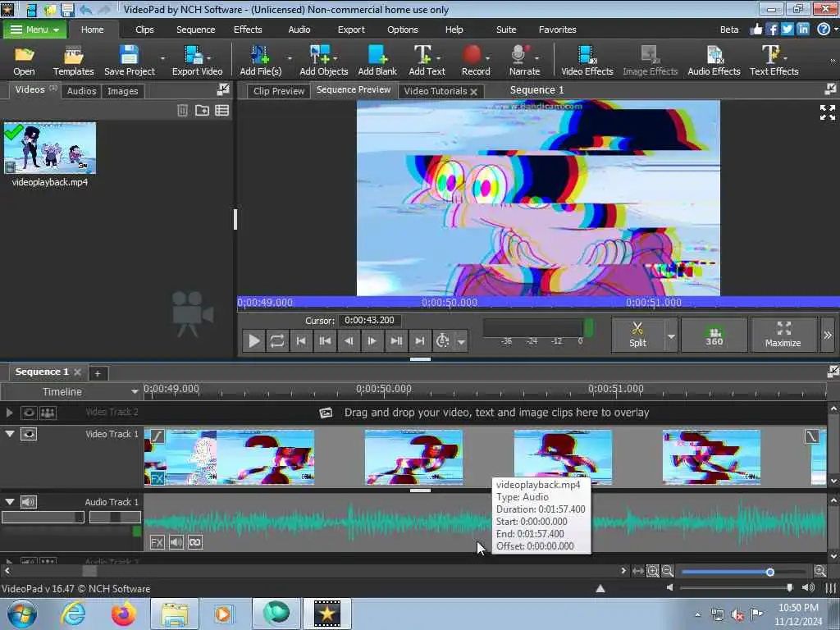Open the Clips ribbon tab
Image resolution: width=840 pixels, height=630 pixels.
click(144, 30)
